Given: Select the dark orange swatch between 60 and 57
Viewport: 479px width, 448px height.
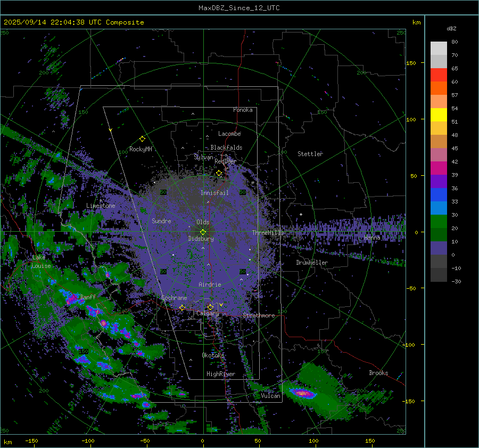Looking at the screenshot, I should pos(439,88).
